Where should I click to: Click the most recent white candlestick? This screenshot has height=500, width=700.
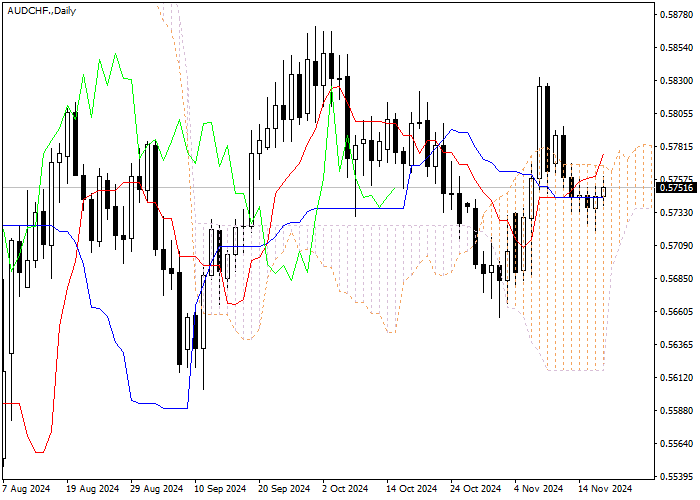[604, 192]
